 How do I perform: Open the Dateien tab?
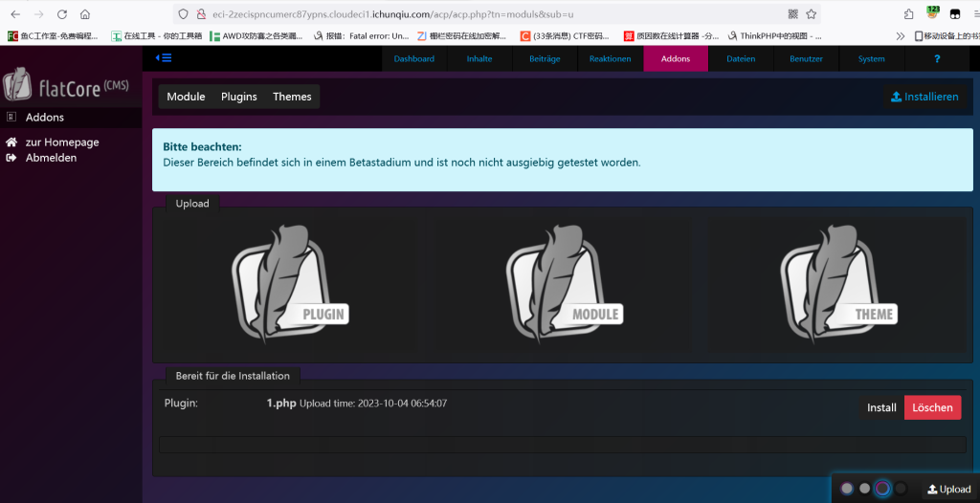coord(741,58)
